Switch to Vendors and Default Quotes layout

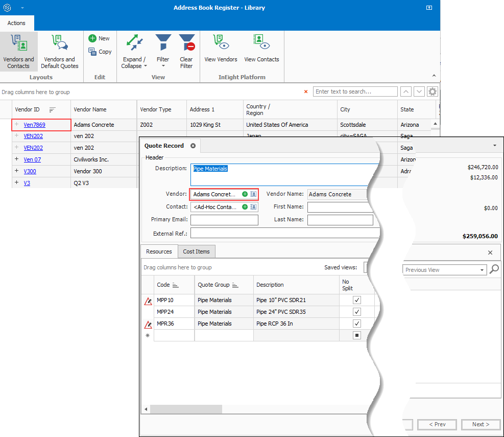60,51
